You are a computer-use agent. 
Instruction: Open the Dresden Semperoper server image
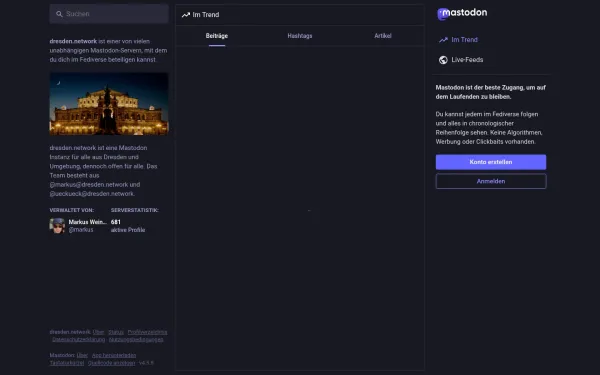pos(109,104)
